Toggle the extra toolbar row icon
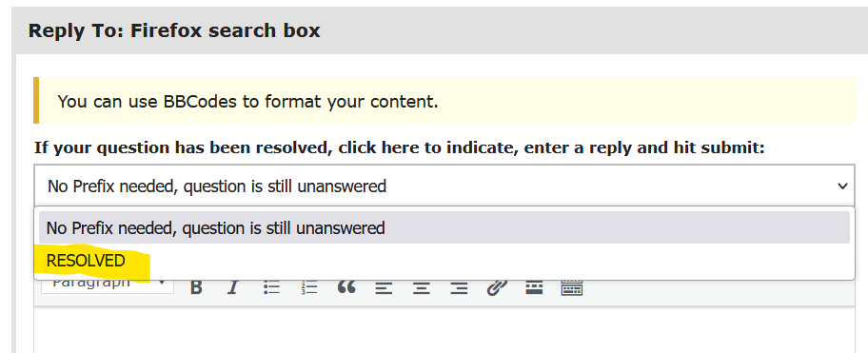 tap(572, 287)
